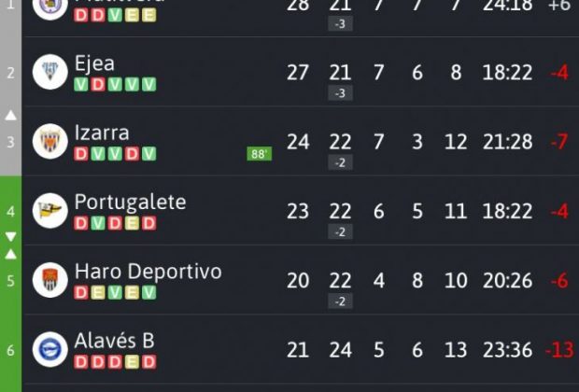Click the up arrow above position 3
This screenshot has height=392, width=579.
coord(11,116)
